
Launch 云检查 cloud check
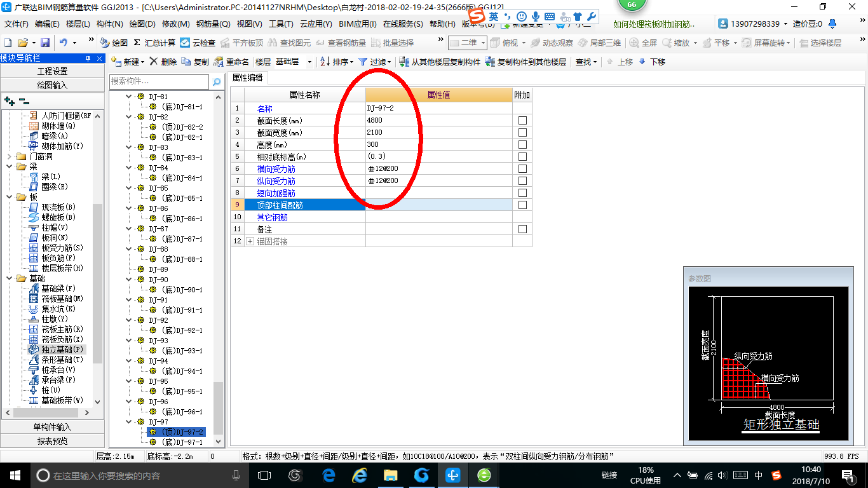point(198,43)
